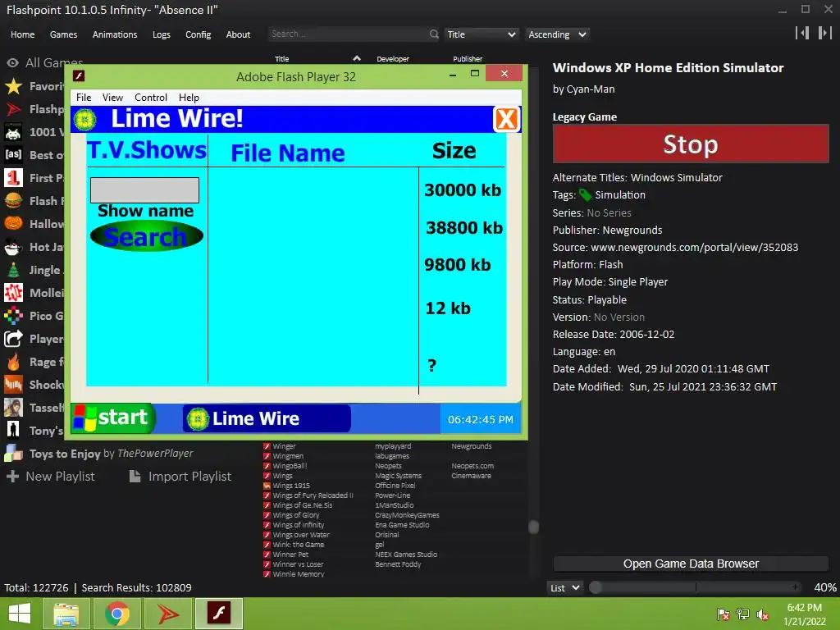This screenshot has width=840, height=630.
Task: Click the game list vertical scrollbar thumb
Action: coord(533,527)
